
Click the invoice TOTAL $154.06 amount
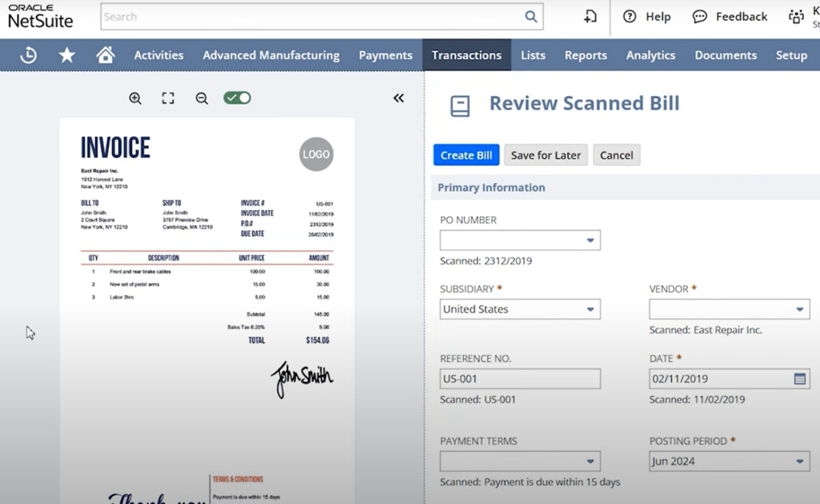coord(317,340)
